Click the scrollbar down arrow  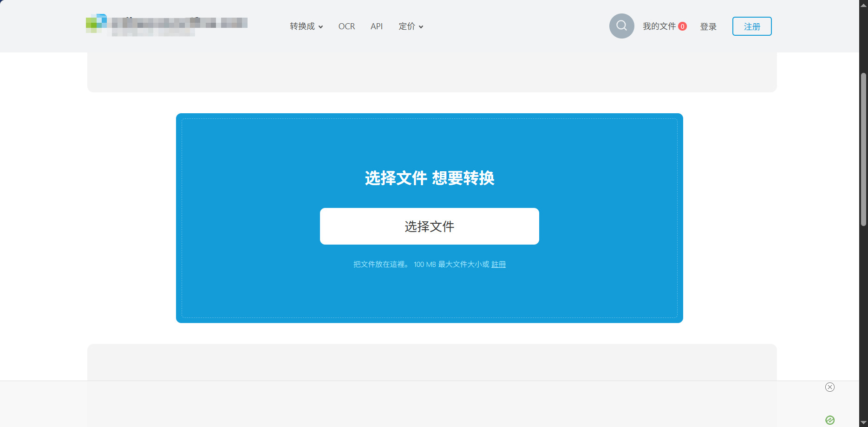863,422
